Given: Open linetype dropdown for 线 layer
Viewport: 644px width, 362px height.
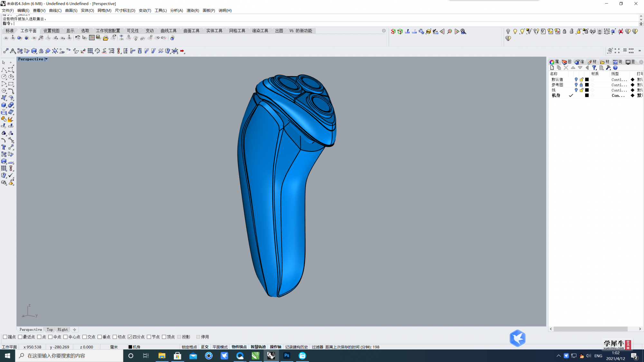Looking at the screenshot, I should (x=619, y=90).
